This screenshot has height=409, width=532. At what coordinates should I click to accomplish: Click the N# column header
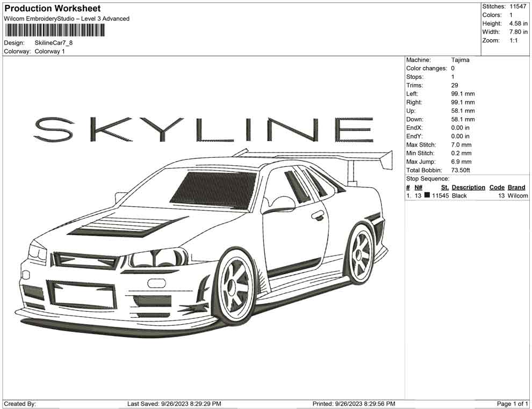tap(418, 187)
